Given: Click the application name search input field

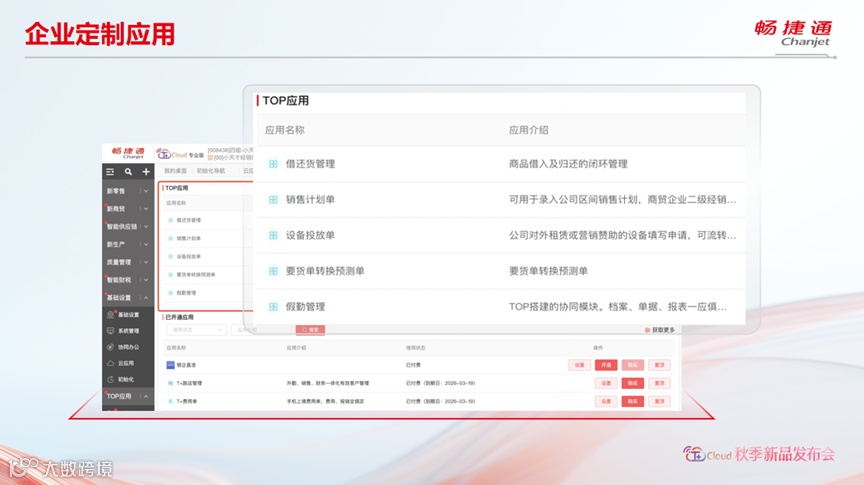Looking at the screenshot, I should point(262,330).
